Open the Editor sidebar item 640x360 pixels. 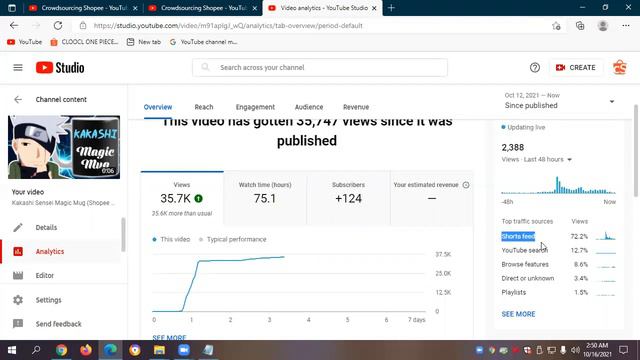click(x=44, y=276)
